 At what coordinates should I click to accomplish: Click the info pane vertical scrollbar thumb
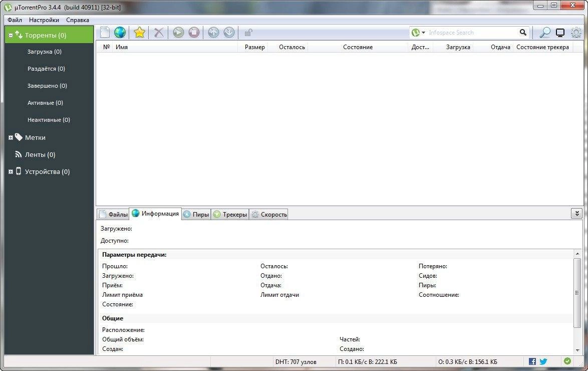(x=577, y=292)
